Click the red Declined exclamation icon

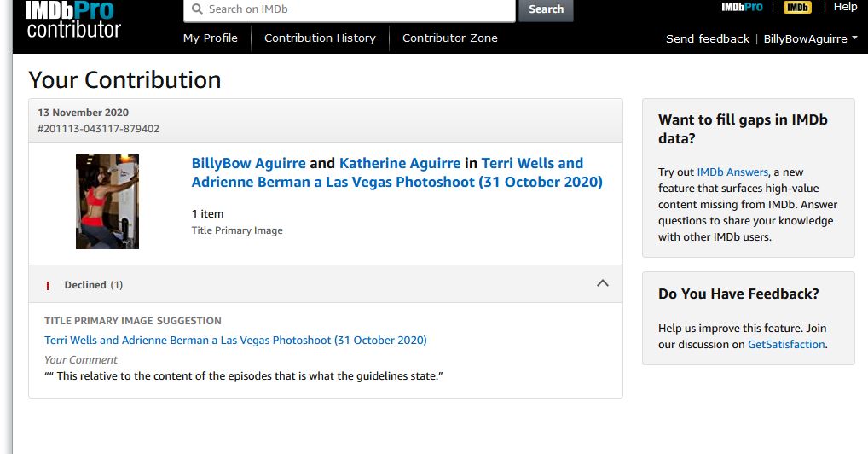pyautogui.click(x=48, y=285)
